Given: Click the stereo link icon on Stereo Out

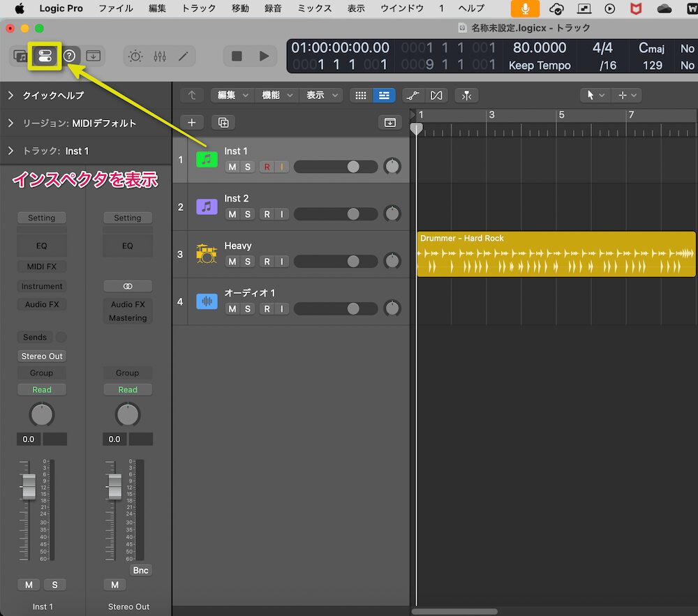Looking at the screenshot, I should 128,286.
